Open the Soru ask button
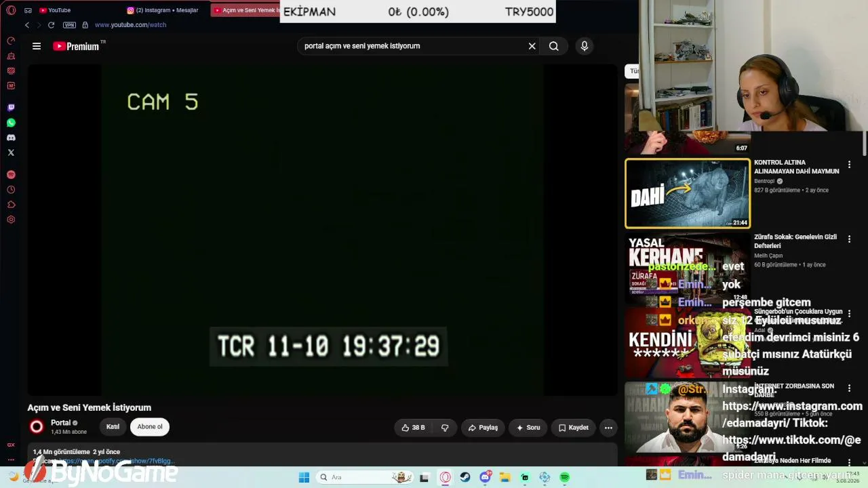The width and height of the screenshot is (868, 488). click(x=528, y=428)
